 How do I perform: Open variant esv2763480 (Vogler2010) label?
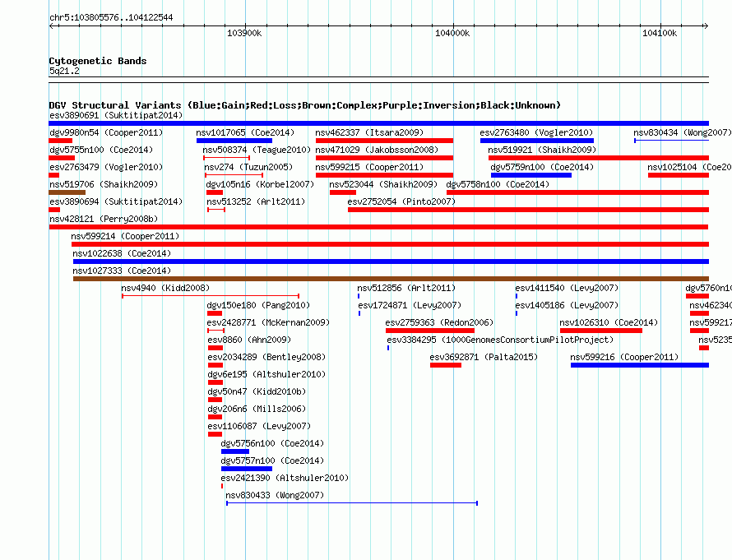click(x=536, y=132)
